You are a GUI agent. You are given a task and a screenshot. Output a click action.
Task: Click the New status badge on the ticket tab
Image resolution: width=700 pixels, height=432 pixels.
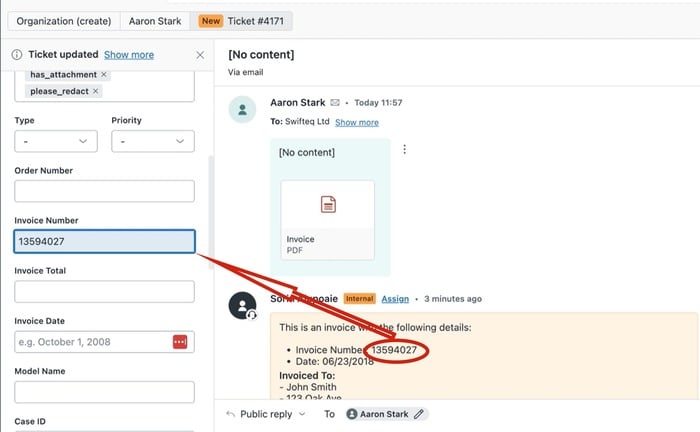point(211,21)
